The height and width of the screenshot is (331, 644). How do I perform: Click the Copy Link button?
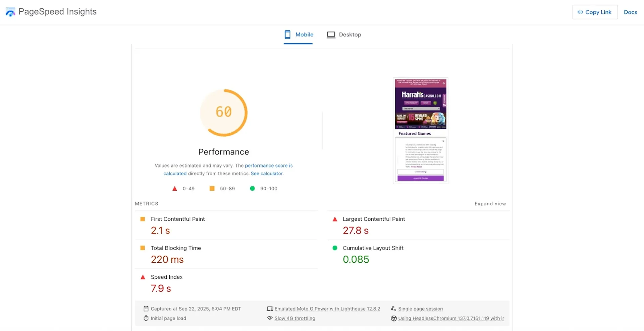tap(595, 12)
